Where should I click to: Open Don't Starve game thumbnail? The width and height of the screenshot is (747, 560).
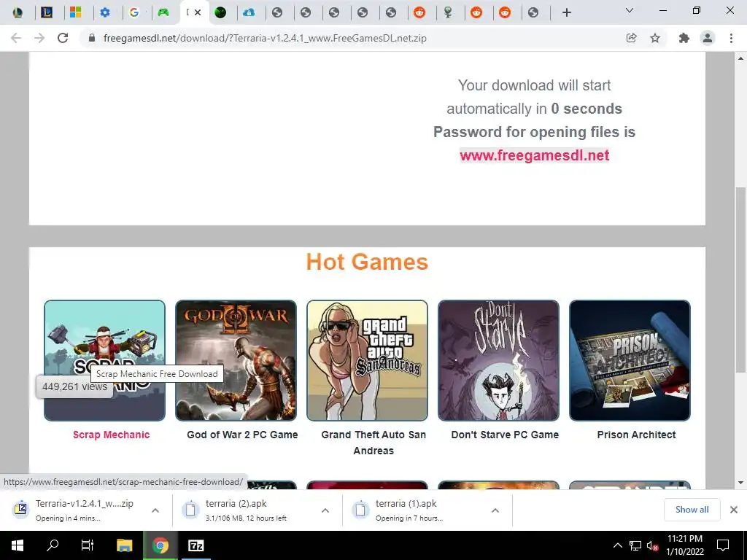(498, 360)
